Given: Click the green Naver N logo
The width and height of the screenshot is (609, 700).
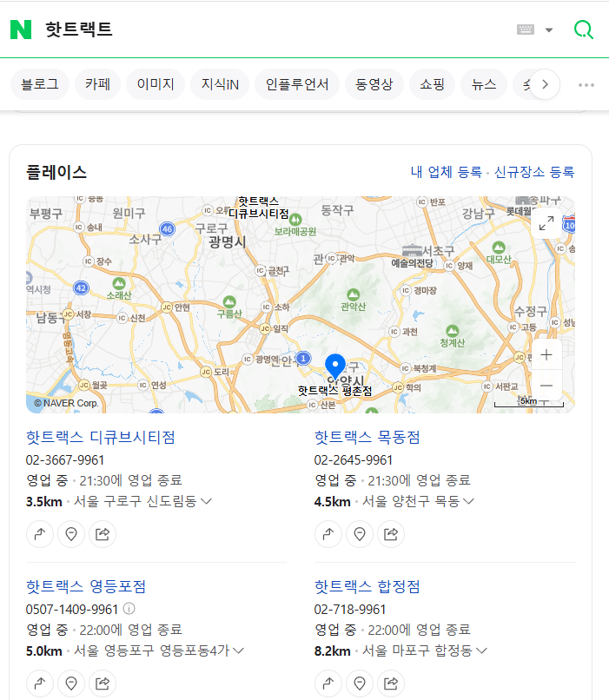Looking at the screenshot, I should tap(21, 30).
